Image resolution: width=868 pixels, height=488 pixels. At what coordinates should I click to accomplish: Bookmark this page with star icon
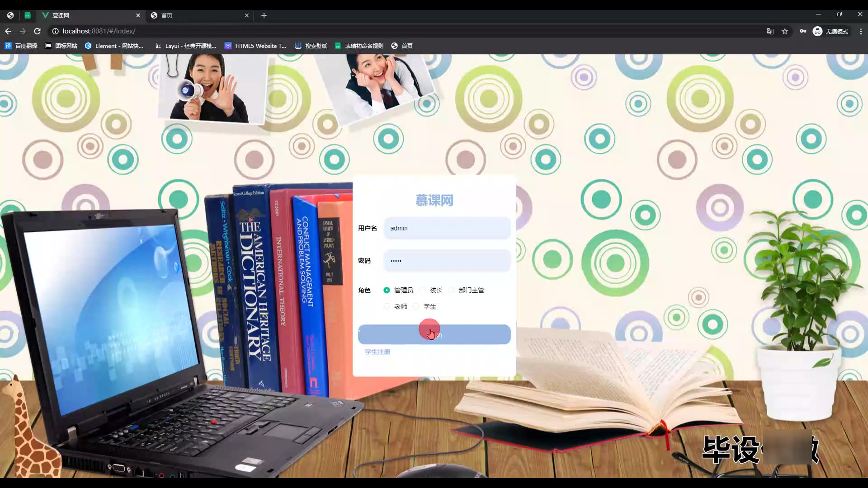click(x=785, y=31)
